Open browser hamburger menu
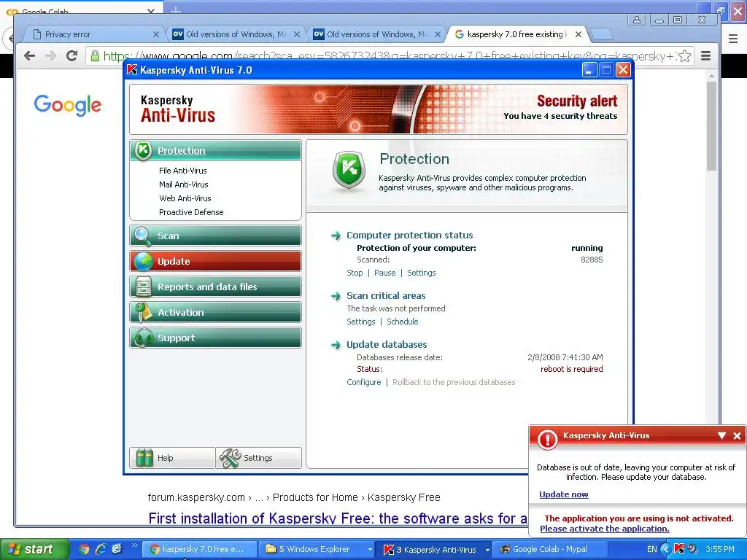Image resolution: width=747 pixels, height=560 pixels. (x=706, y=55)
